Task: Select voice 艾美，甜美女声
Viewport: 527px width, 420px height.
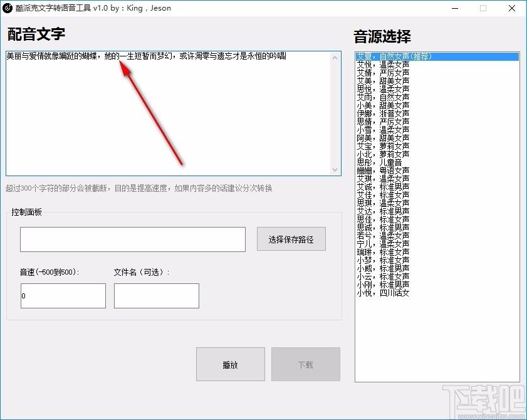Action: [437, 81]
